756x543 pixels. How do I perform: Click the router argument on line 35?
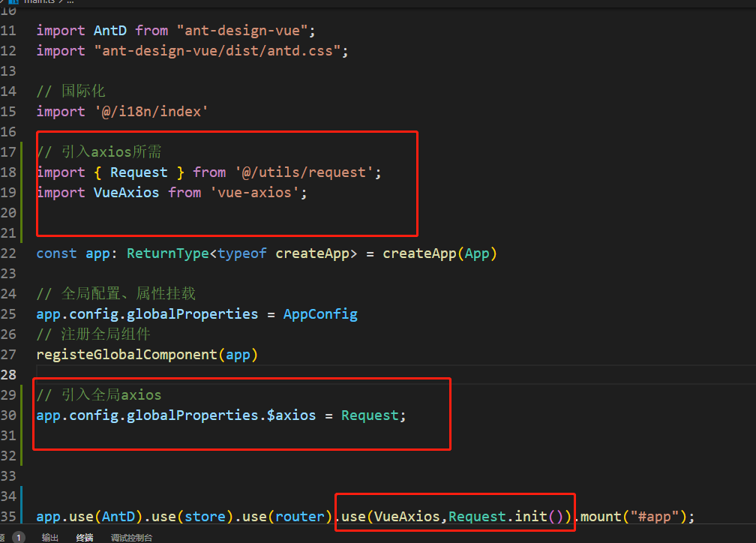coord(299,516)
